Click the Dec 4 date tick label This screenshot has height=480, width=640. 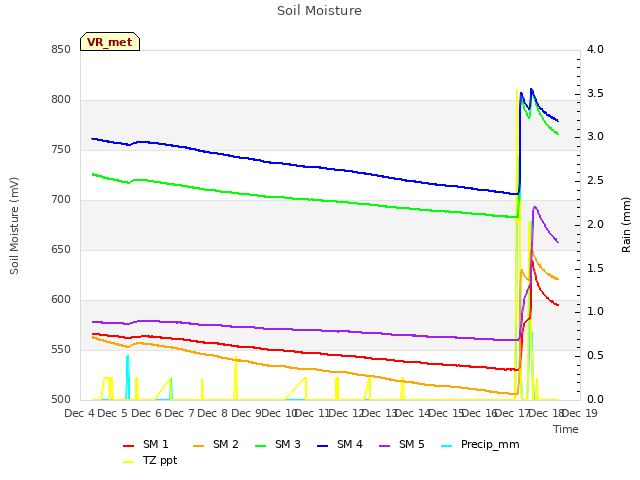[x=80, y=413]
